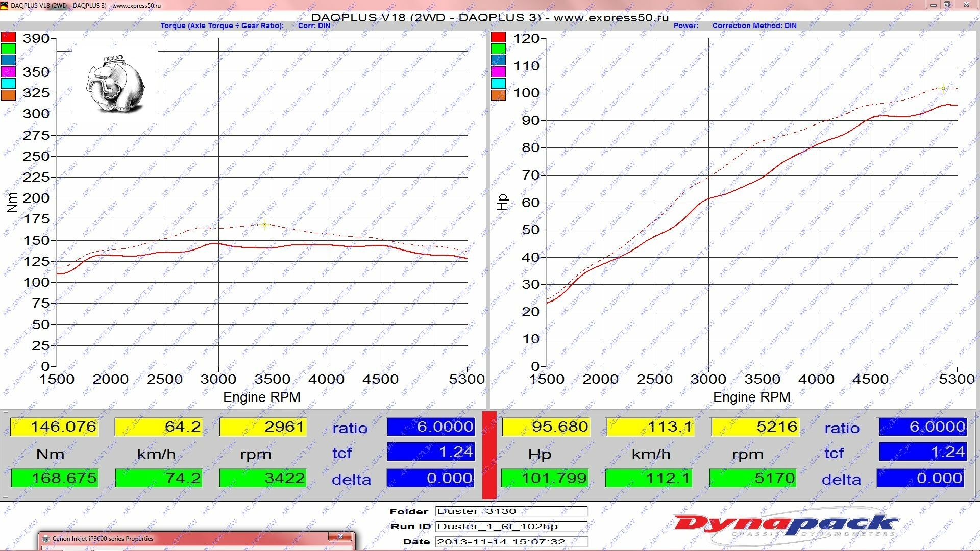The height and width of the screenshot is (551, 980).
Task: Click the yellow peak marker on power curve
Action: [943, 88]
